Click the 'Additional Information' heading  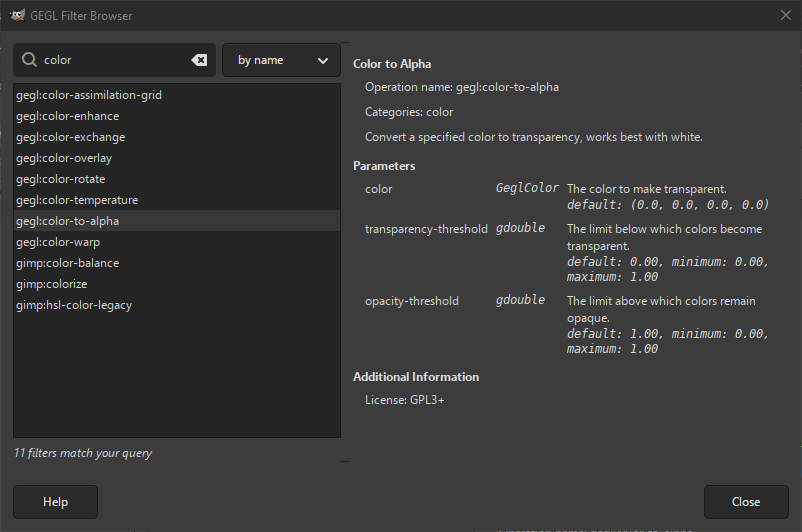pos(416,377)
